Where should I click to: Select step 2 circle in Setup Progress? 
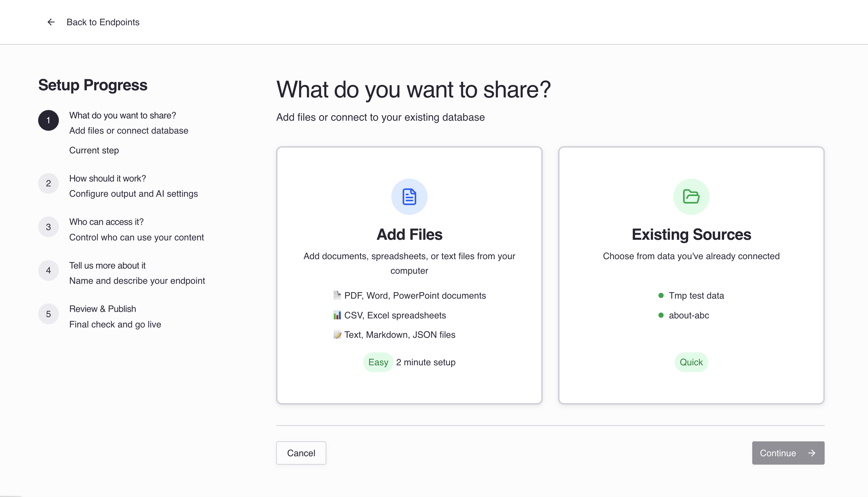coord(49,183)
